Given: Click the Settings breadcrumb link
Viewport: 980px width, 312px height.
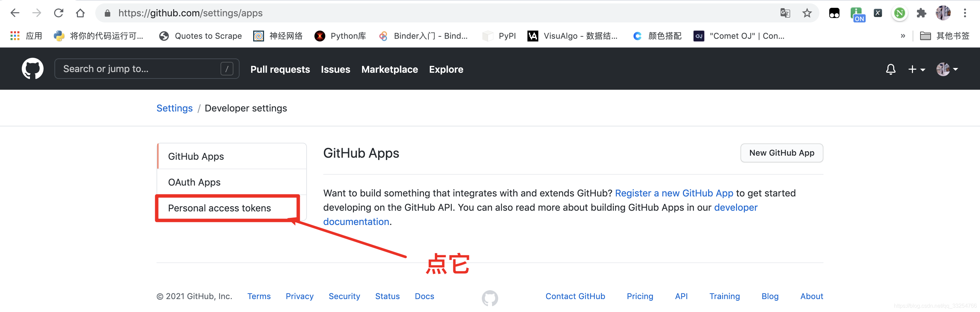Looking at the screenshot, I should pos(175,108).
